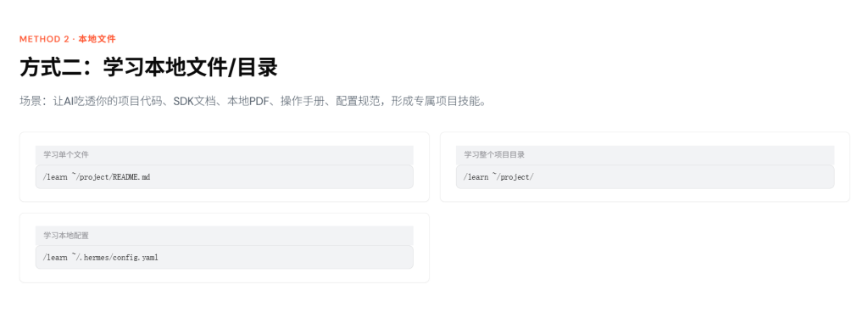Click the 'METHOD 2 · 本地文件' label

68,39
